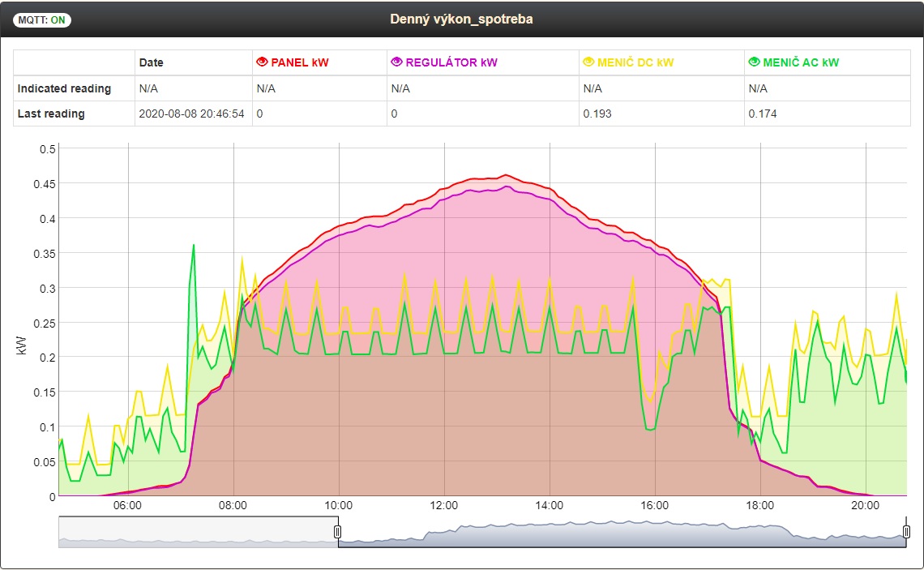Toggle the MENIČ AC kW eye icon
The height and width of the screenshot is (570, 924).
754,62
